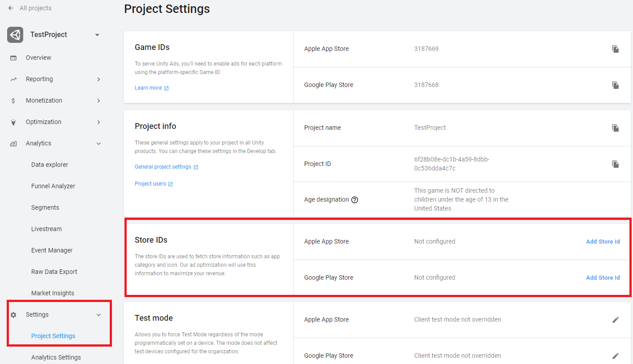Open the Learn more link

pyautogui.click(x=148, y=88)
